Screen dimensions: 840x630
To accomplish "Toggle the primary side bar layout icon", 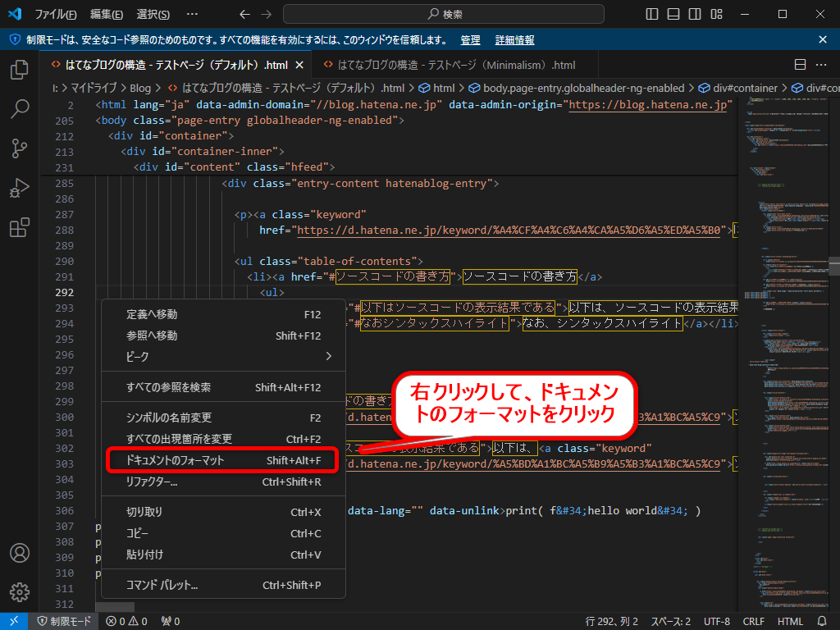I will point(652,14).
